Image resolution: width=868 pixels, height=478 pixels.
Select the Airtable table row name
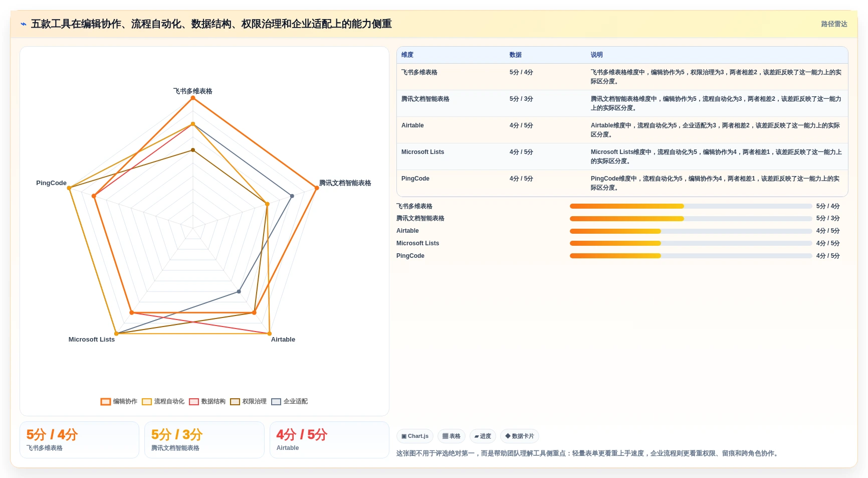[x=412, y=125]
